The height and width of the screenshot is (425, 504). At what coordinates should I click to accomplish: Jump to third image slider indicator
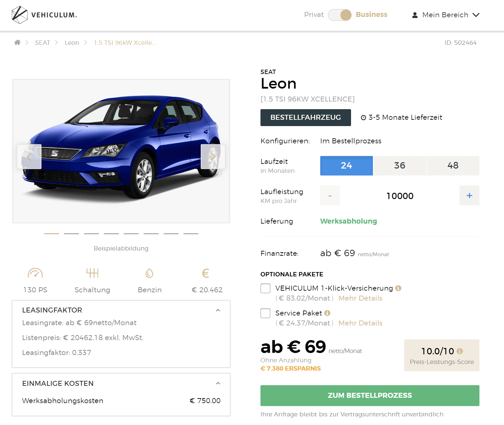pos(91,234)
